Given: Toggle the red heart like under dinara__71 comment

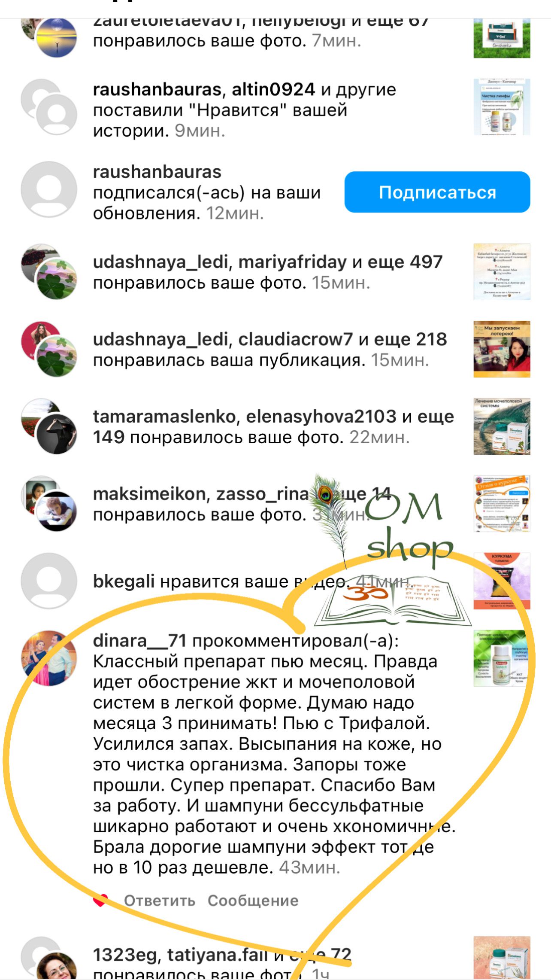Looking at the screenshot, I should (x=100, y=901).
